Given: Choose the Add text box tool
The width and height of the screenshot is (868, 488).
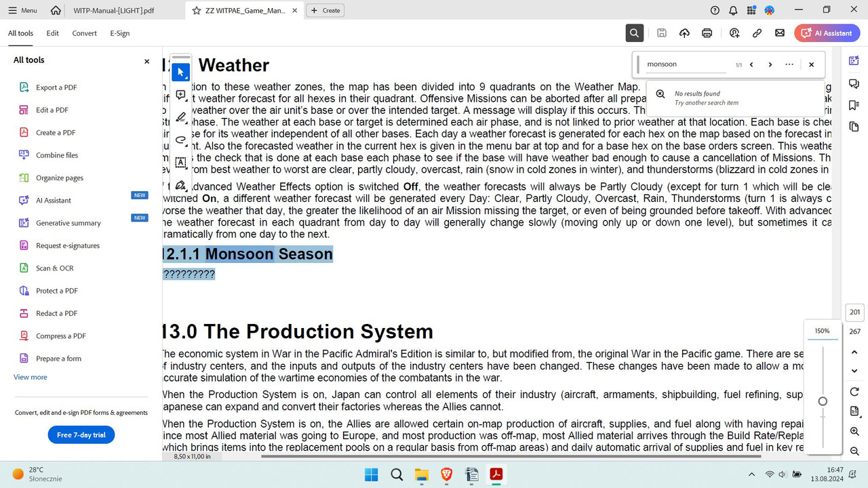Looking at the screenshot, I should click(x=180, y=163).
